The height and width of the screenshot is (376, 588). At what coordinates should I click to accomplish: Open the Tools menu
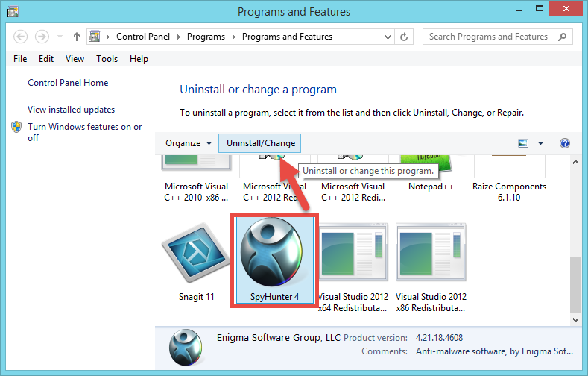pos(107,59)
